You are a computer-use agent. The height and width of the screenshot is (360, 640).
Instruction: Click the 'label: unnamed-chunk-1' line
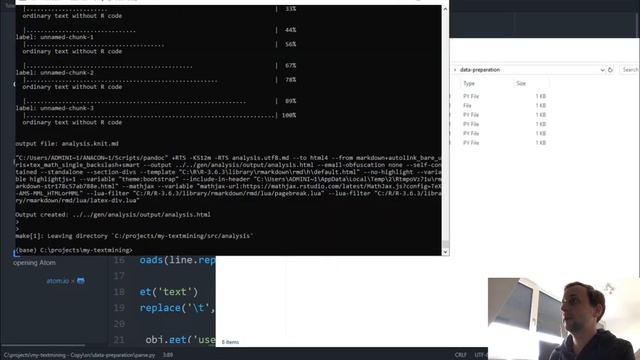pos(55,37)
